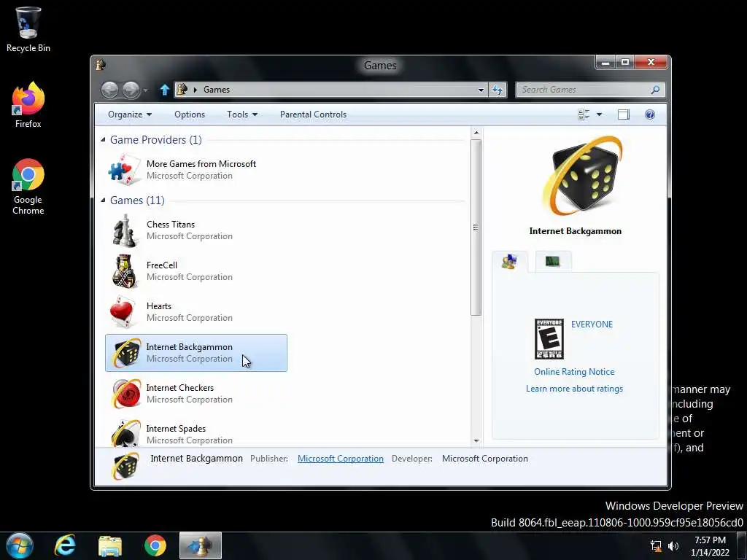Click the search magnifier icon
This screenshot has height=560, width=747.
(655, 90)
